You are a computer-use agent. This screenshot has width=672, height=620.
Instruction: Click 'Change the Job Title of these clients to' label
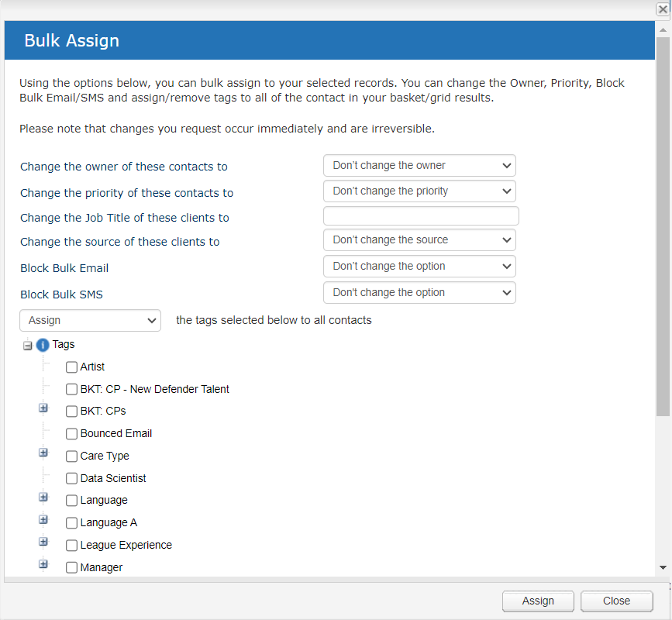coord(125,218)
